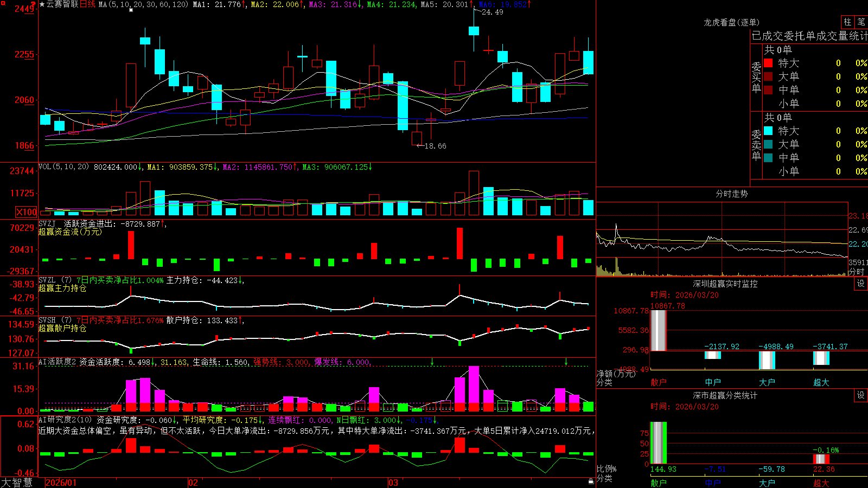This screenshot has height=488, width=868.
Task: Click the SVZJ indicator name
Action: [x=47, y=223]
